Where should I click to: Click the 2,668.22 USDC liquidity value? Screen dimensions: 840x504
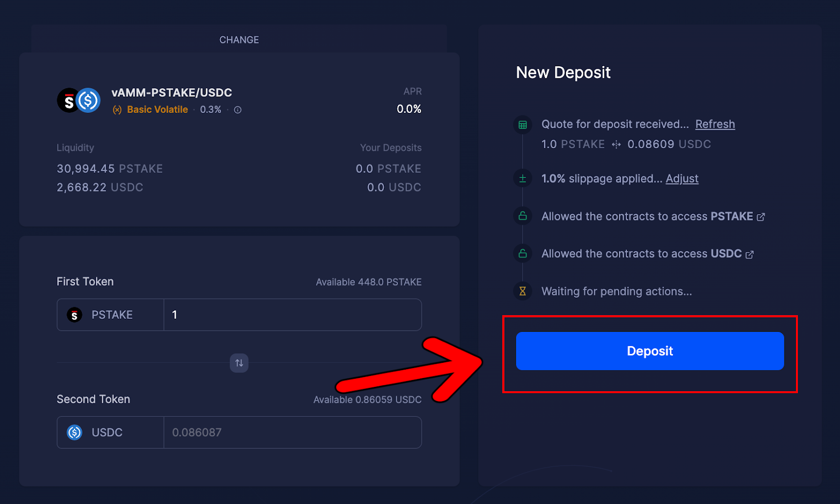click(x=100, y=187)
